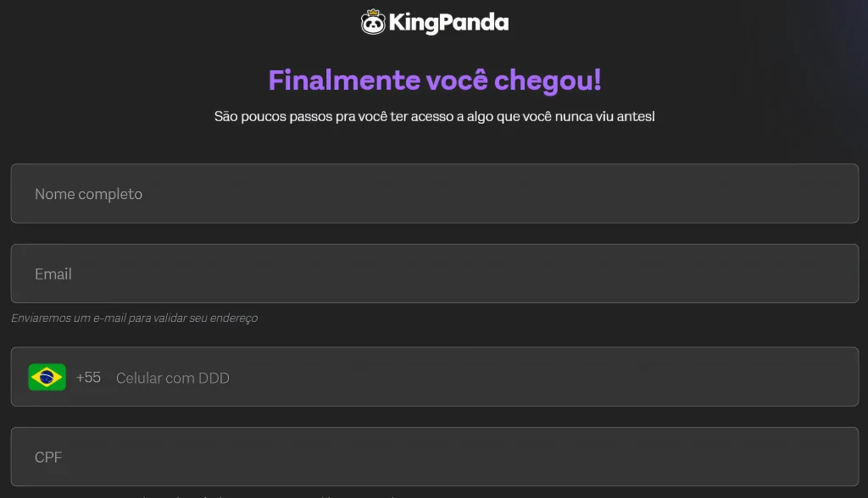
Task: Click the KingPanda panda head logo icon
Action: point(373,23)
